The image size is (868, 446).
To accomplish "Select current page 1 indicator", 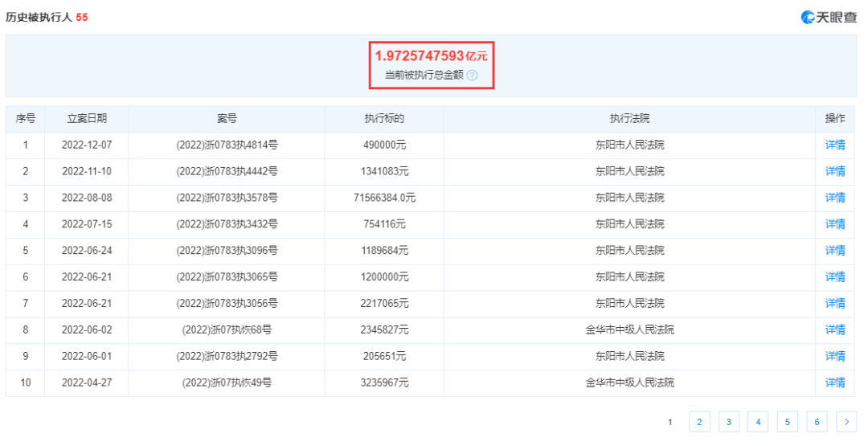I will [669, 421].
